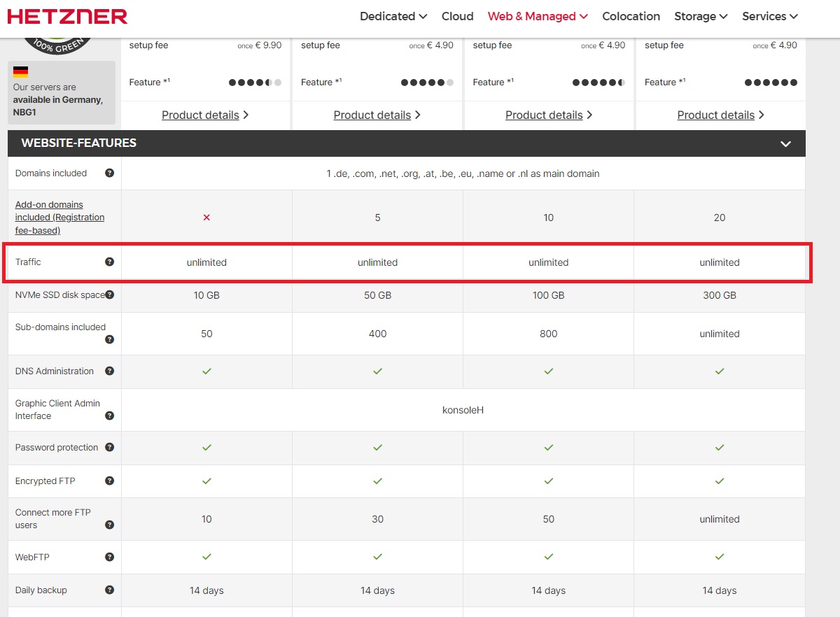Viewport: 840px width, 617px height.
Task: Click the 30 FTP users value
Action: [x=377, y=519]
